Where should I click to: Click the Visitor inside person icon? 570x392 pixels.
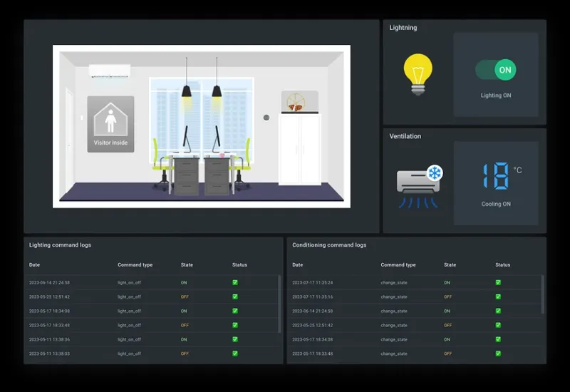click(110, 120)
